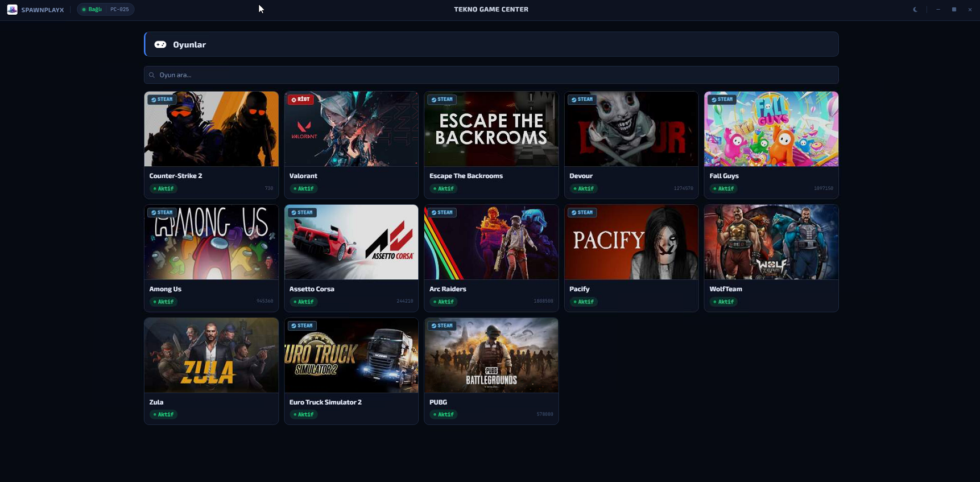Click the app ID number on Devour card
980x482 pixels.
tap(683, 188)
